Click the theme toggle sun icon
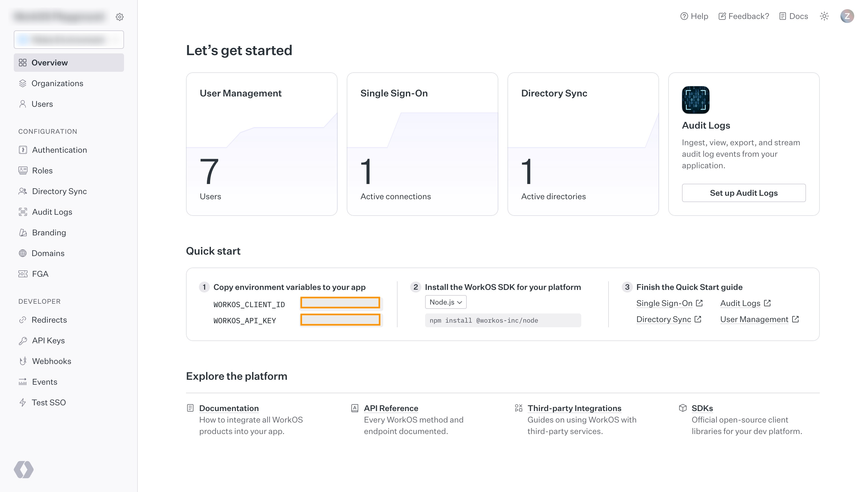This screenshot has height=492, width=868. coord(824,16)
